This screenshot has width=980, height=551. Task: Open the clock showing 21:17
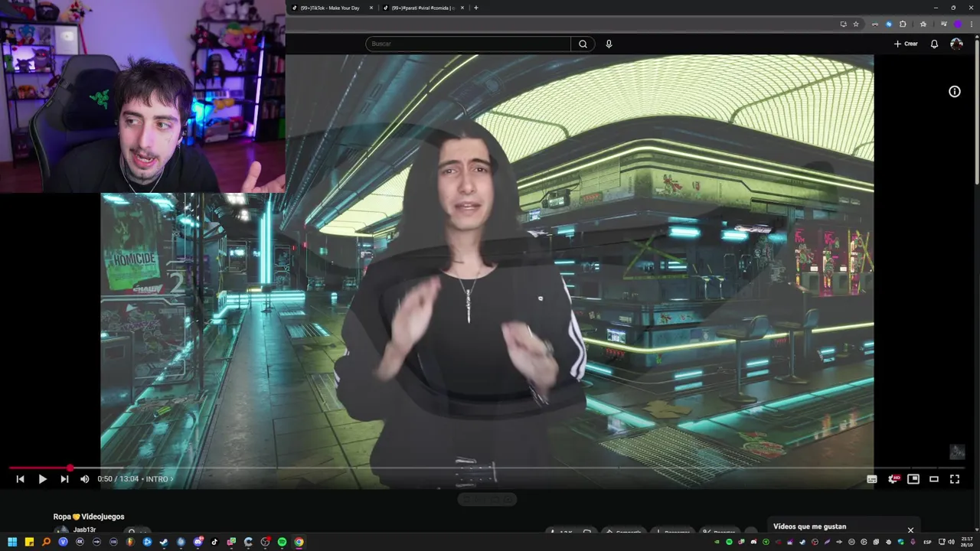[967, 542]
